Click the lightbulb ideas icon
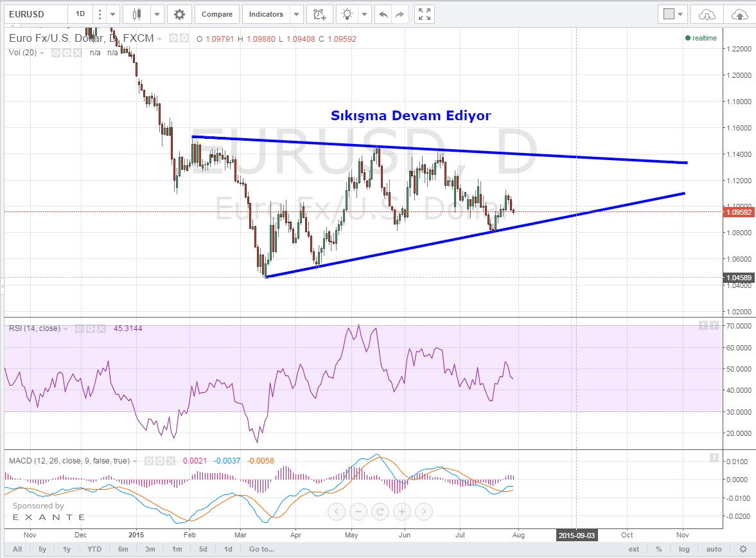This screenshot has width=756, height=558. [x=347, y=14]
